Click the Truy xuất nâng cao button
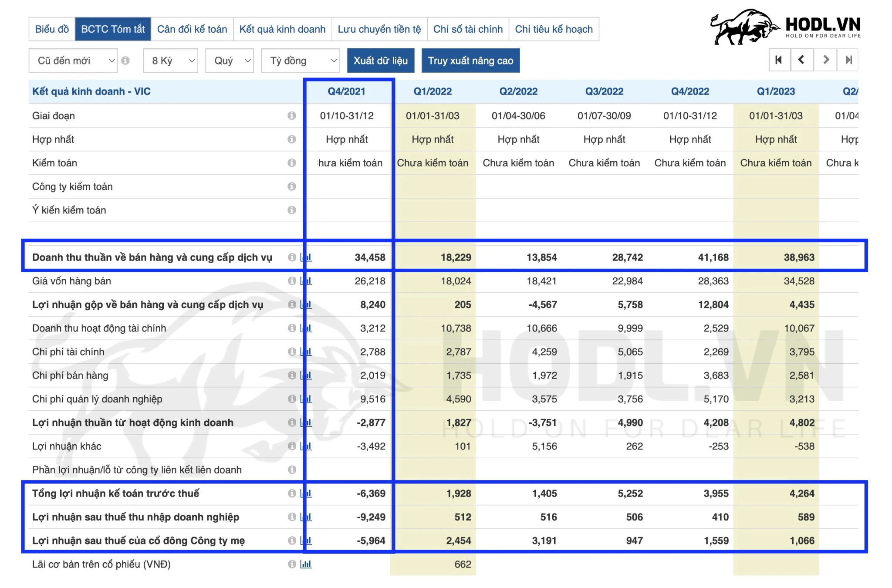 (470, 61)
